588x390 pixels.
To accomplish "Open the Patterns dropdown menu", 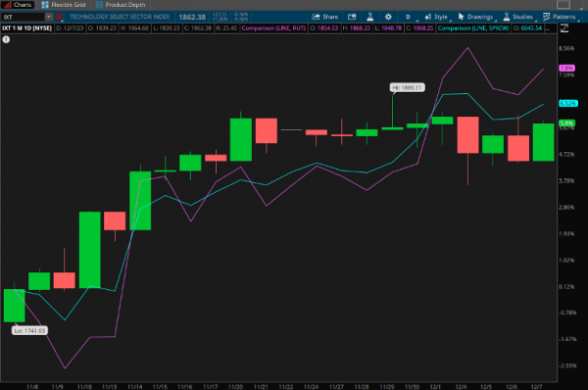I will (560, 17).
